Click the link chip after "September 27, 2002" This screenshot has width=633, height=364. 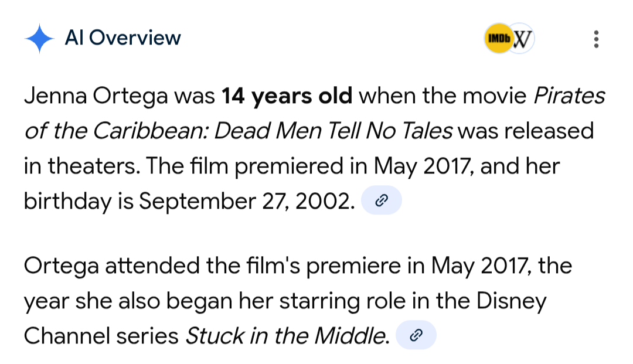[382, 201]
